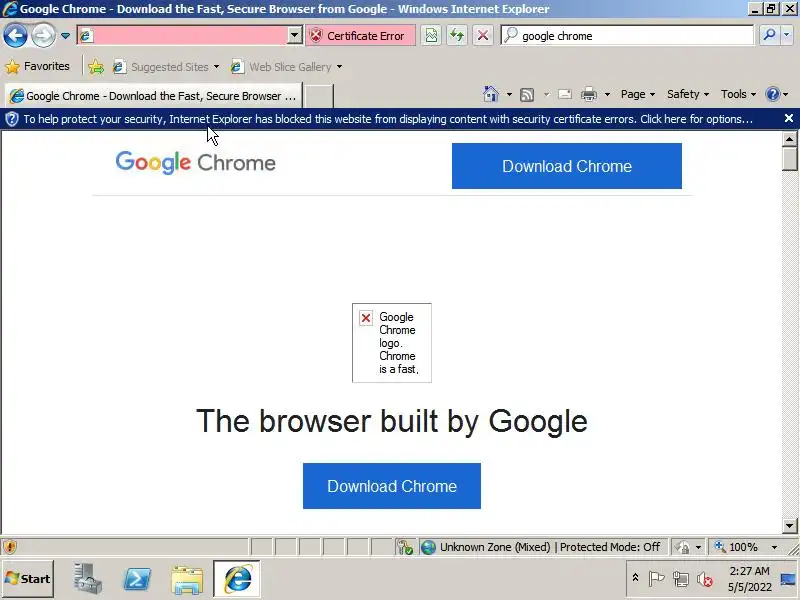Screen dimensions: 800x600
Task: Click Unknown Zone (Mixed) Protected Mode text
Action: 549,547
